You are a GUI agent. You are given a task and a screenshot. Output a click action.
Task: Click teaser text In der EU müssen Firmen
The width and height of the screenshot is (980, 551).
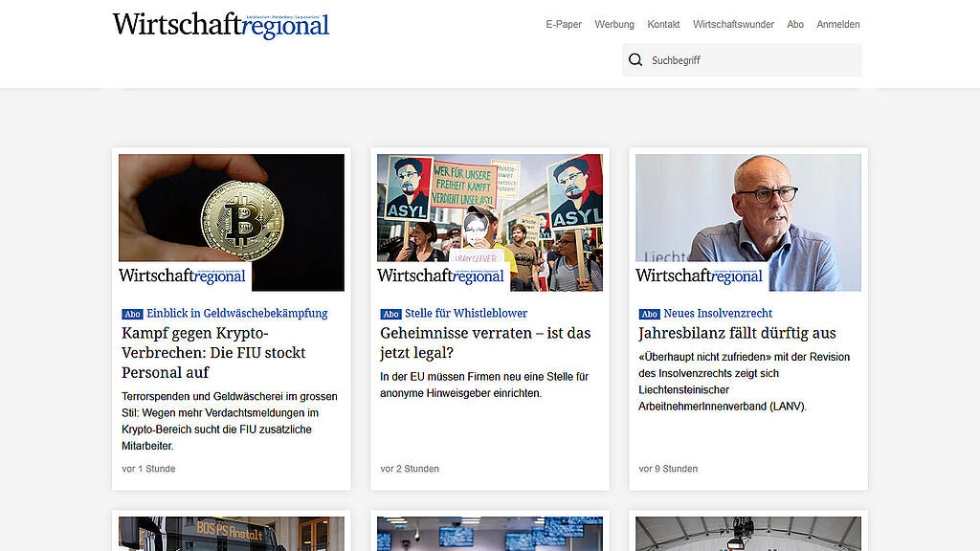[484, 385]
